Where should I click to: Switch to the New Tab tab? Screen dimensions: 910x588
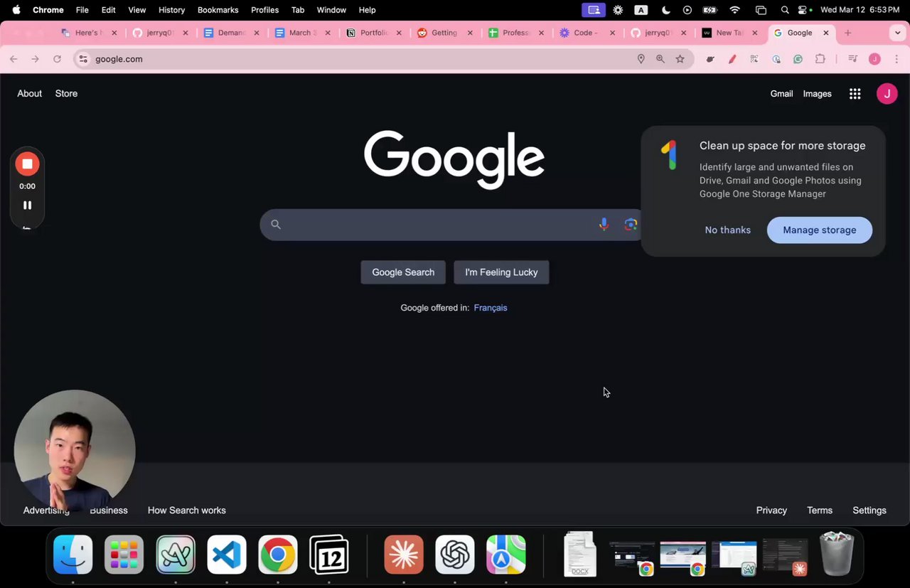tap(729, 33)
